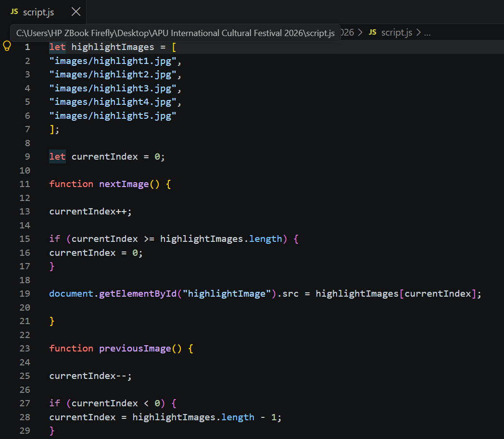This screenshot has height=439, width=504.
Task: Click the JS icon in the script.js tab
Action: click(14, 12)
